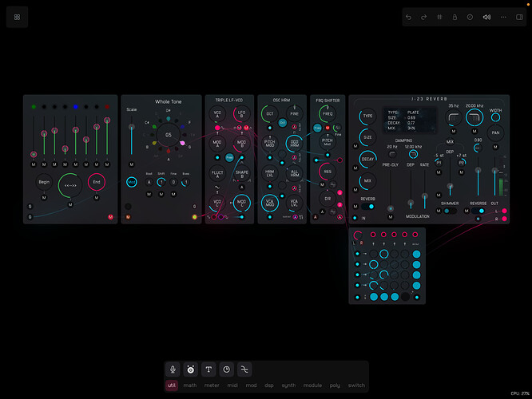Click the TYPE knob on reverb
This screenshot has height=399, width=532.
click(367, 116)
